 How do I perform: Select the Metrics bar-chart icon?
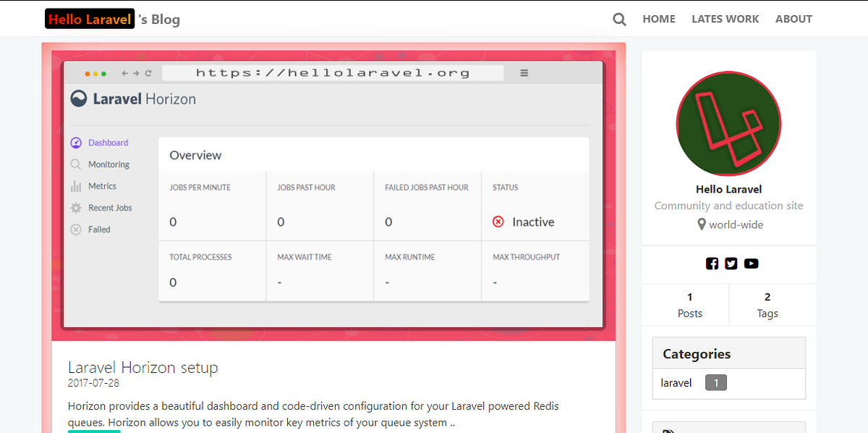75,186
